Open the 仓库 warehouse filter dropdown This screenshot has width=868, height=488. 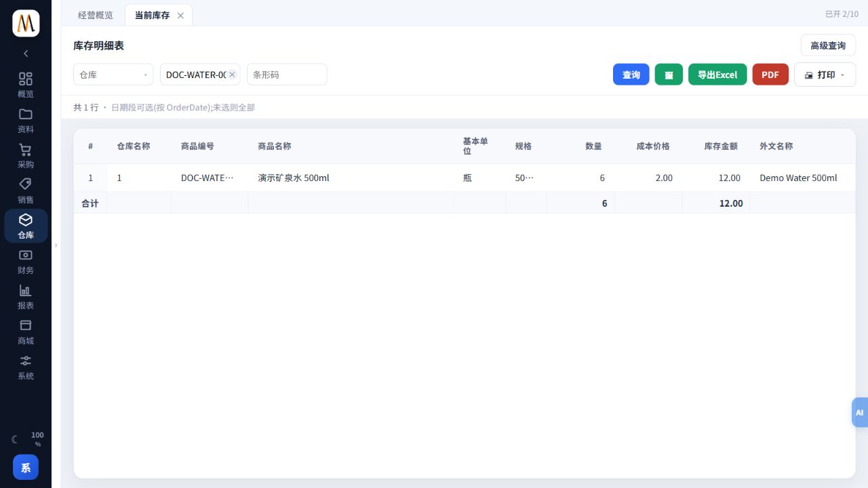coord(113,75)
